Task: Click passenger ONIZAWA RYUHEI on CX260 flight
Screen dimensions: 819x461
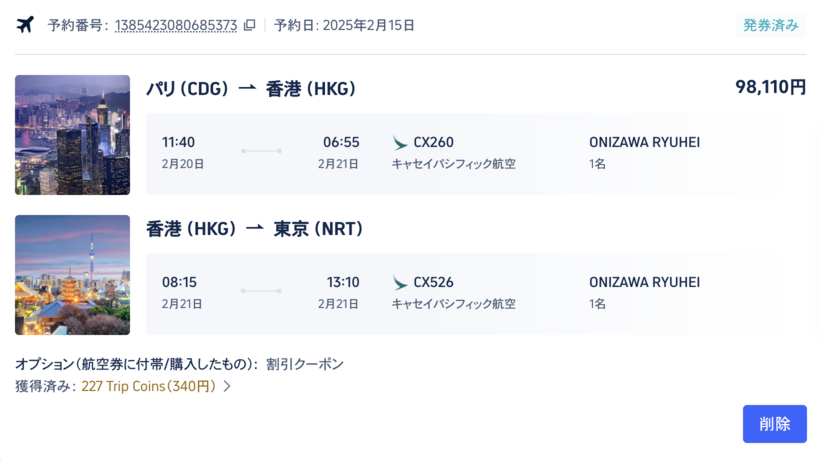Action: [645, 142]
